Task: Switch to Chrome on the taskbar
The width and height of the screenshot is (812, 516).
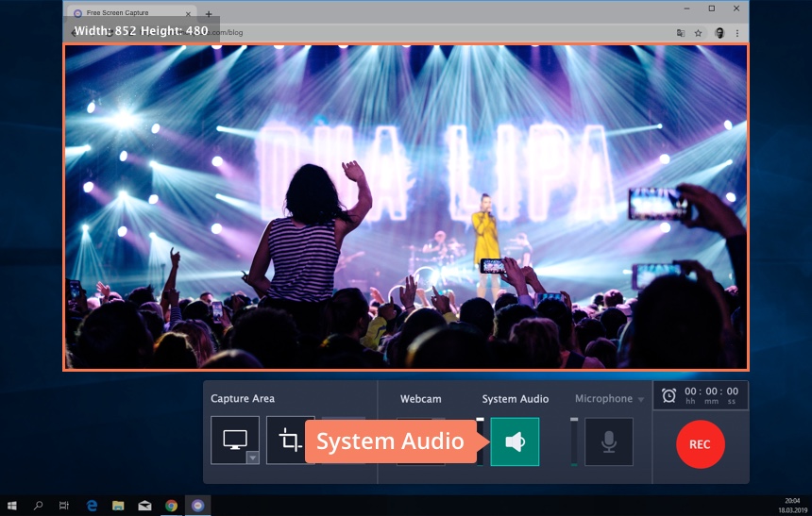Action: 171,505
